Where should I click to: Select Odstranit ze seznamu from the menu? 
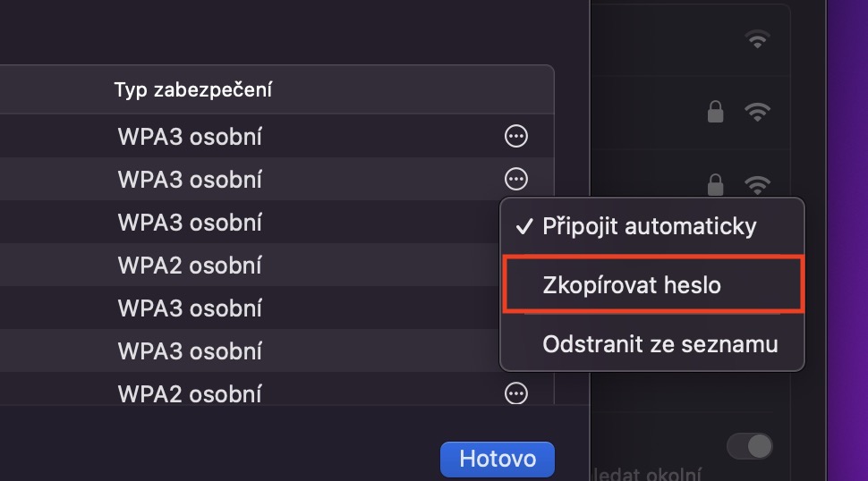coord(660,343)
